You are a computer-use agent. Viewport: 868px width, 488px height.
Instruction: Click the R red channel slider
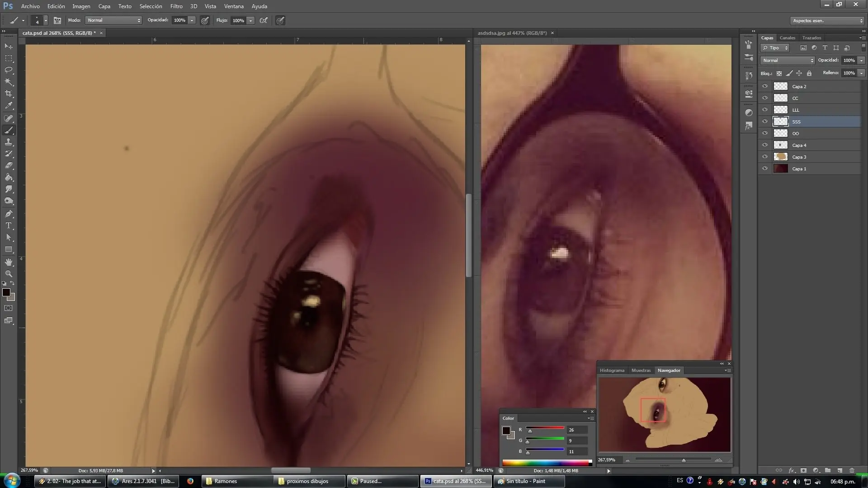(x=545, y=429)
